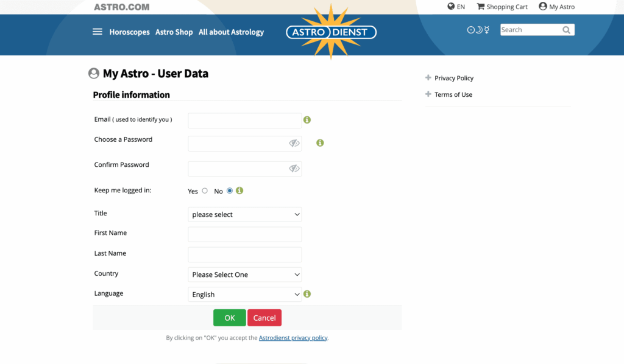Show info about Keep me logged in
This screenshot has width=624, height=364.
point(239,191)
